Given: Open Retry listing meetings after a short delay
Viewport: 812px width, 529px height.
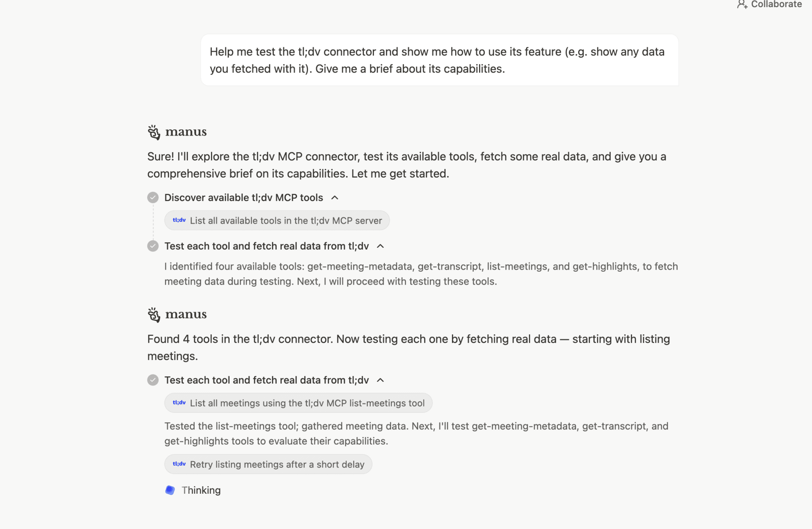Looking at the screenshot, I should tap(277, 464).
